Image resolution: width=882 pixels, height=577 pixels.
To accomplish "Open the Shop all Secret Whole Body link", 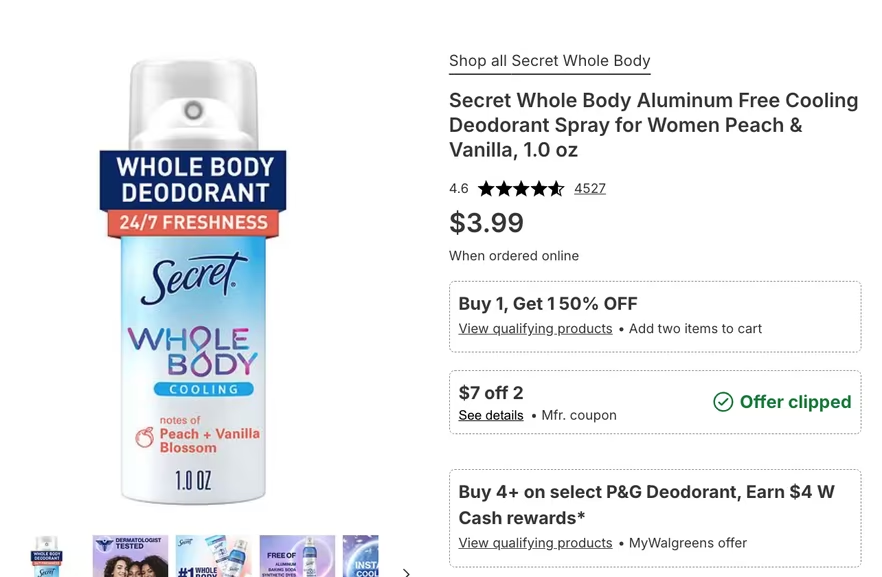I will click(x=549, y=61).
